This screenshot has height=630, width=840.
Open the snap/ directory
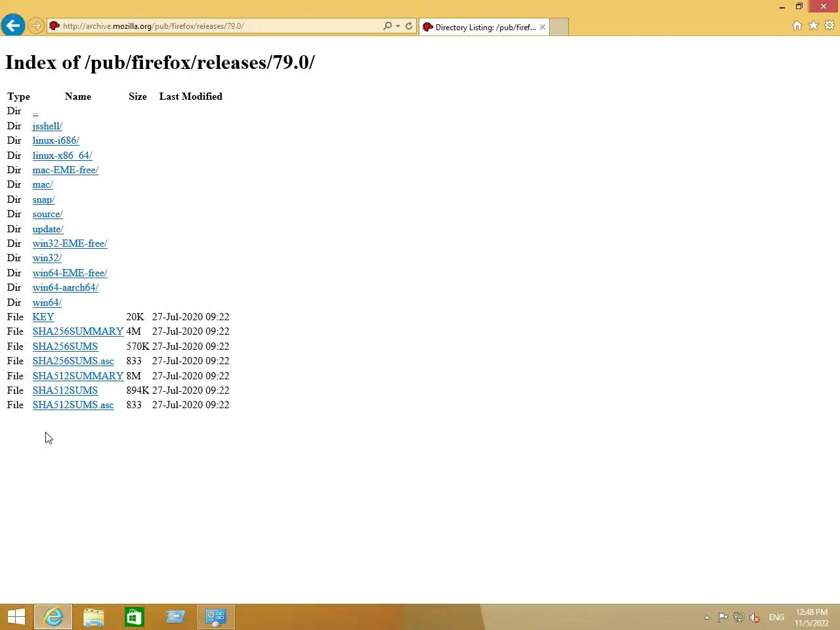43,199
